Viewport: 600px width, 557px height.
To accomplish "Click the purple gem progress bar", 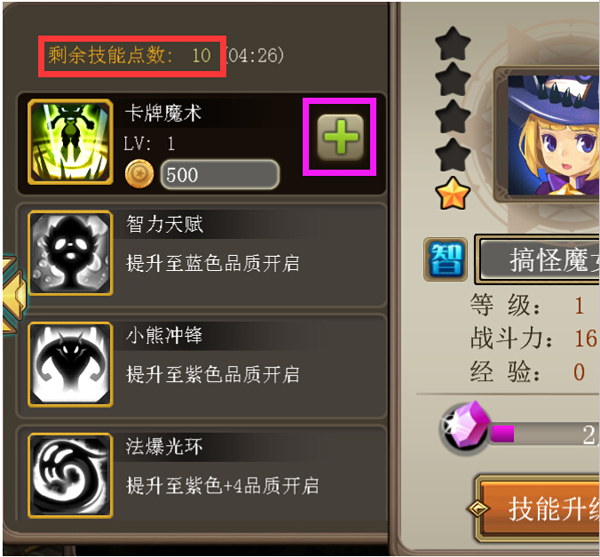I will click(545, 435).
